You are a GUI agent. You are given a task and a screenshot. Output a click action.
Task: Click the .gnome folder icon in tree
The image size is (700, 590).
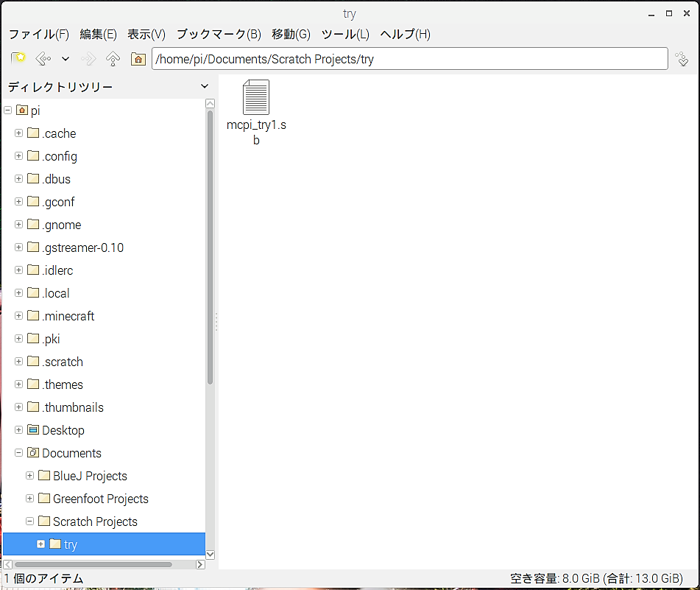click(x=33, y=224)
